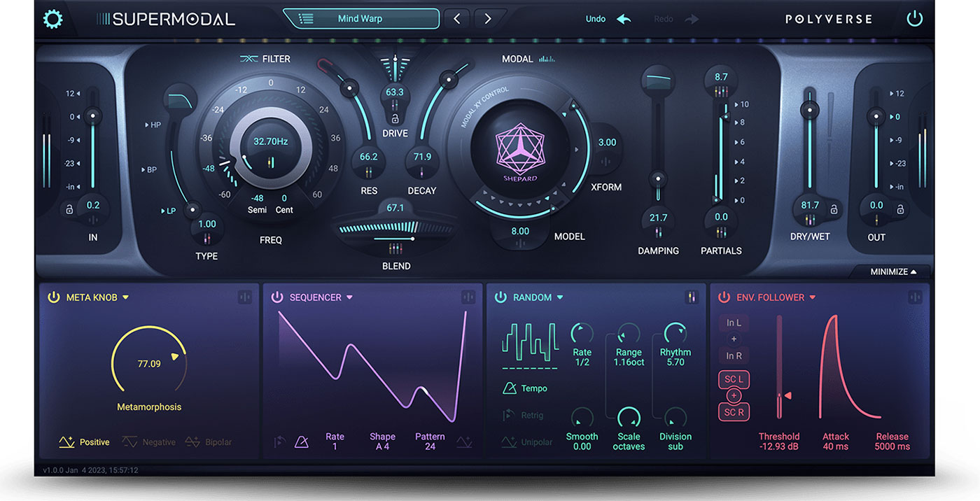Click the Semi value -48

click(258, 198)
